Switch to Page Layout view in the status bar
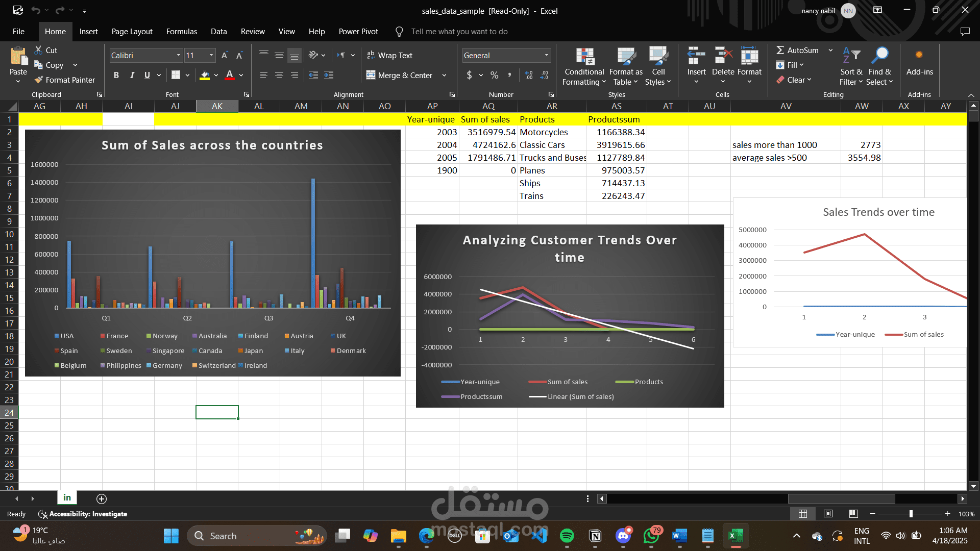The image size is (980, 551). [828, 514]
